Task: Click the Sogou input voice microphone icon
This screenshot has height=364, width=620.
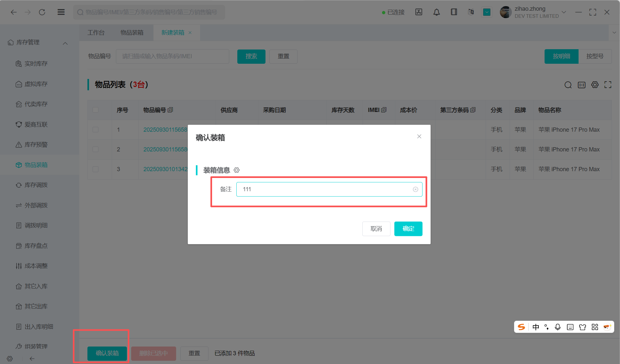Action: pos(558,327)
